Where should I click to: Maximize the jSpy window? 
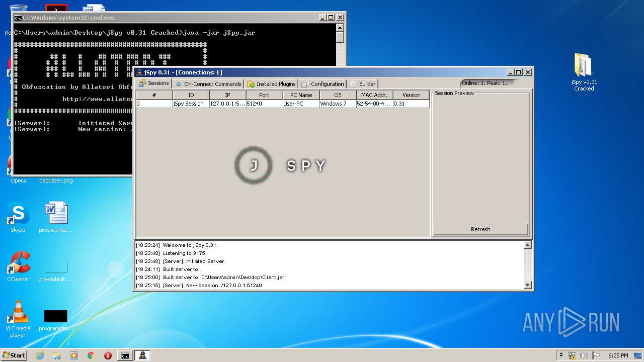519,72
